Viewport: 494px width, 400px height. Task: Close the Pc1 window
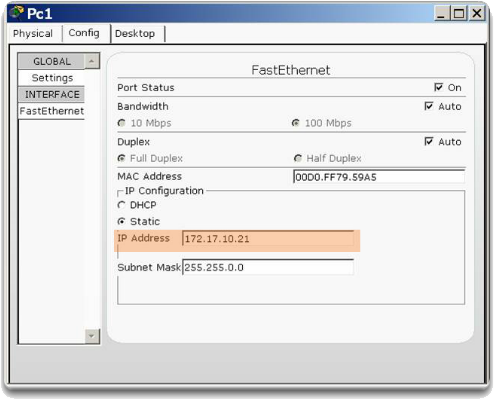coord(477,14)
